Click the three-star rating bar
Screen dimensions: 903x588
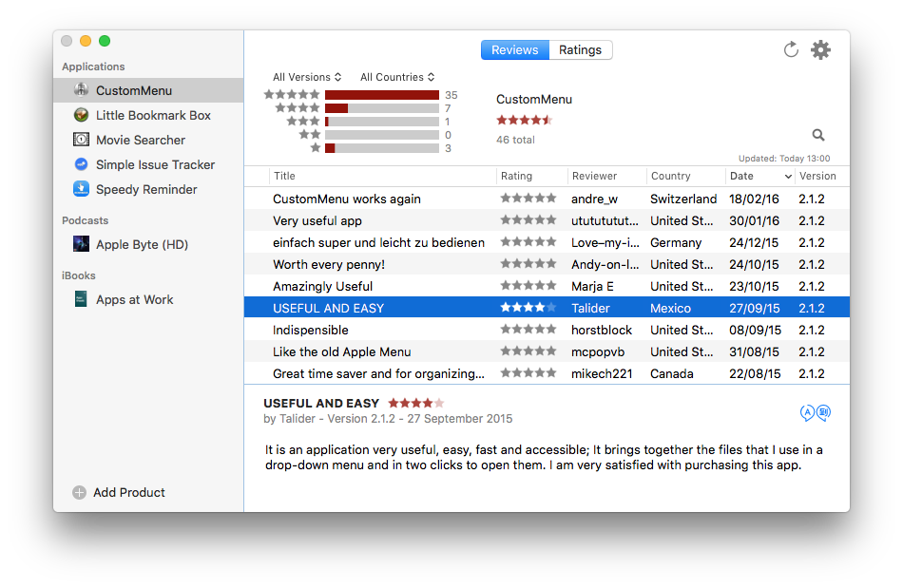pos(382,122)
